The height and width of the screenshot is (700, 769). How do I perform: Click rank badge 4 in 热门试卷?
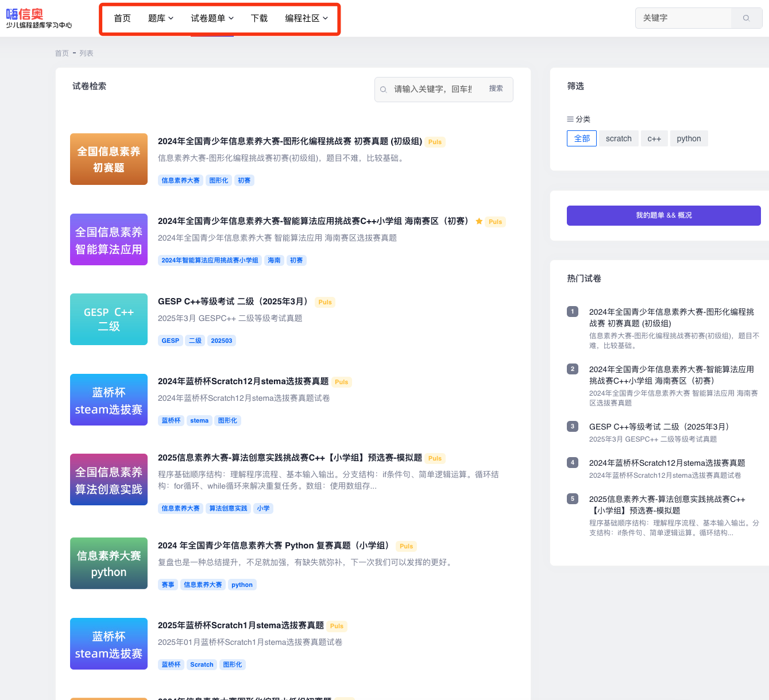(573, 462)
